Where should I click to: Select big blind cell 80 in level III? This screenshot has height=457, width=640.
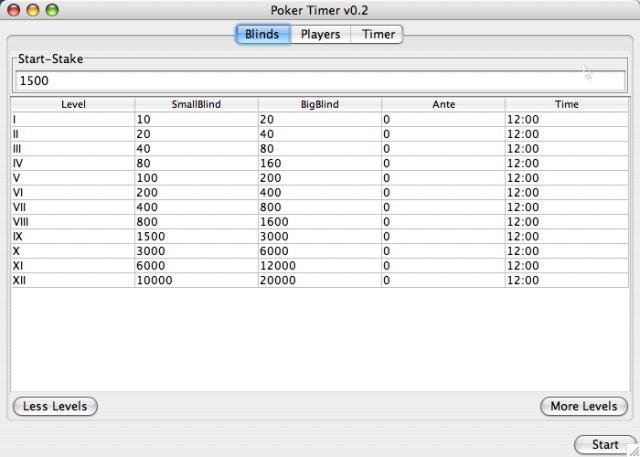(320, 149)
